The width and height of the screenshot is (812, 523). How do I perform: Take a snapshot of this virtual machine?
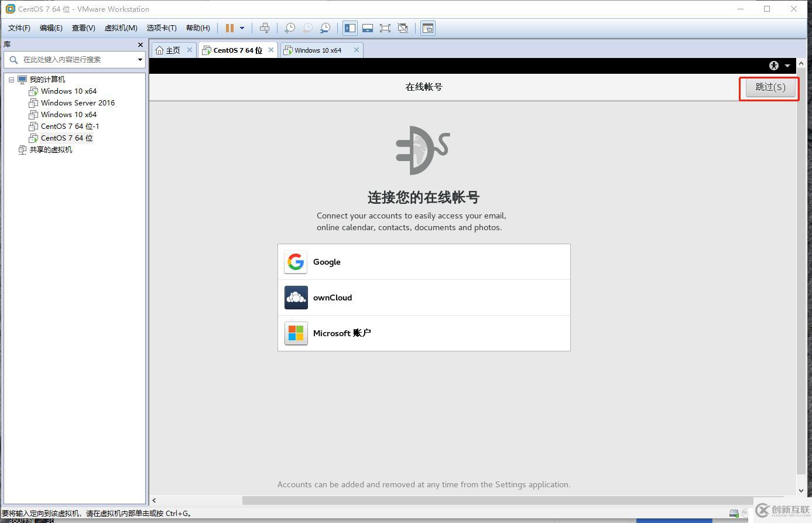(290, 28)
